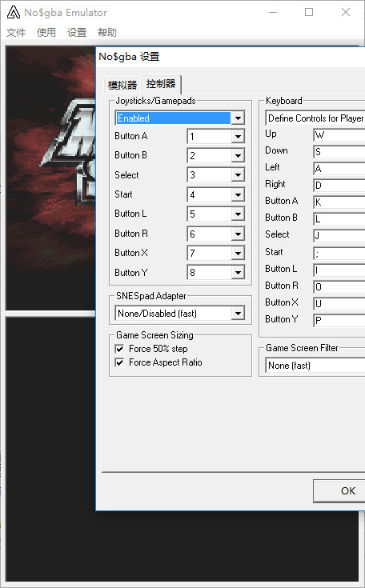This screenshot has height=588, width=365.
Task: Click the keyboard Button B key field
Action: [339, 219]
